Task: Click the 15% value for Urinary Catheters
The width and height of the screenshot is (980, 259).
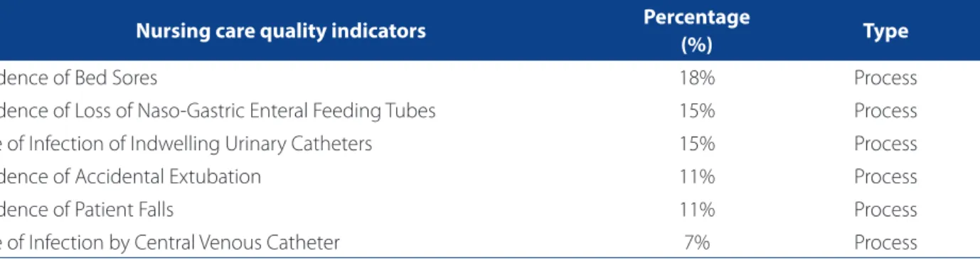Action: tap(696, 143)
